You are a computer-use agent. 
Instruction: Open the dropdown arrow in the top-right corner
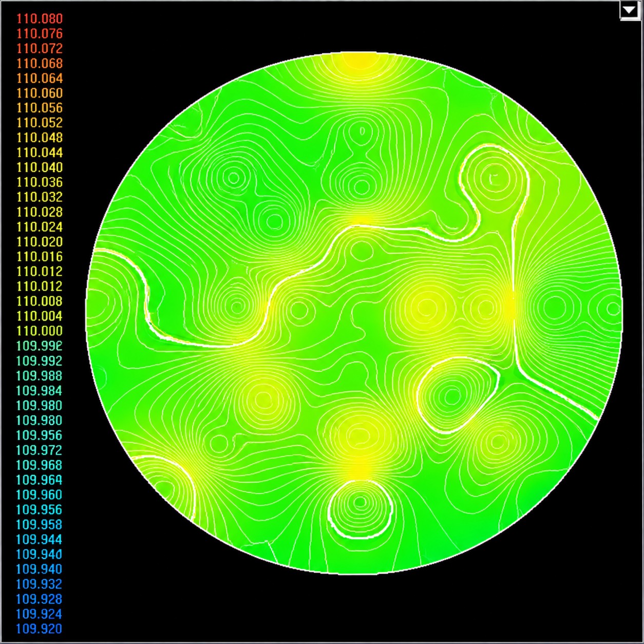pos(630,10)
